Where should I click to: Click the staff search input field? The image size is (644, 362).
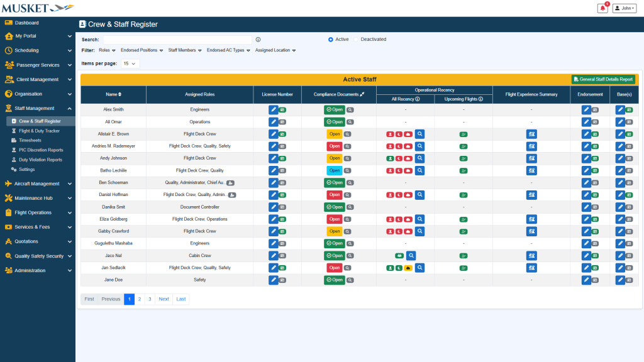coord(177,40)
